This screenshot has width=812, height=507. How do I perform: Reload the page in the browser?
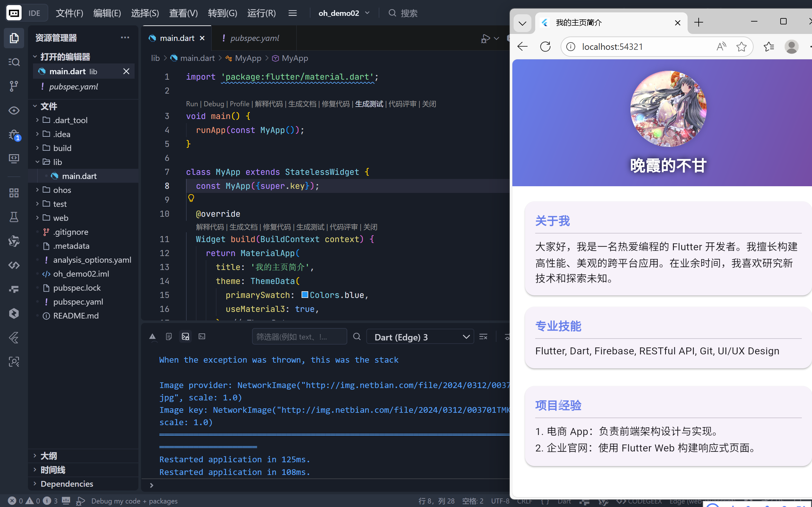point(545,47)
